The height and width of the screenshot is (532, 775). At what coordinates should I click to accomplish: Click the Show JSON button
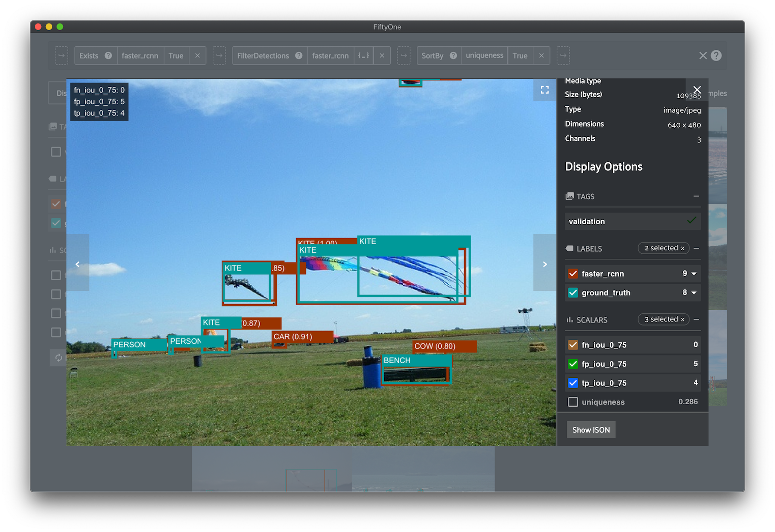(591, 430)
